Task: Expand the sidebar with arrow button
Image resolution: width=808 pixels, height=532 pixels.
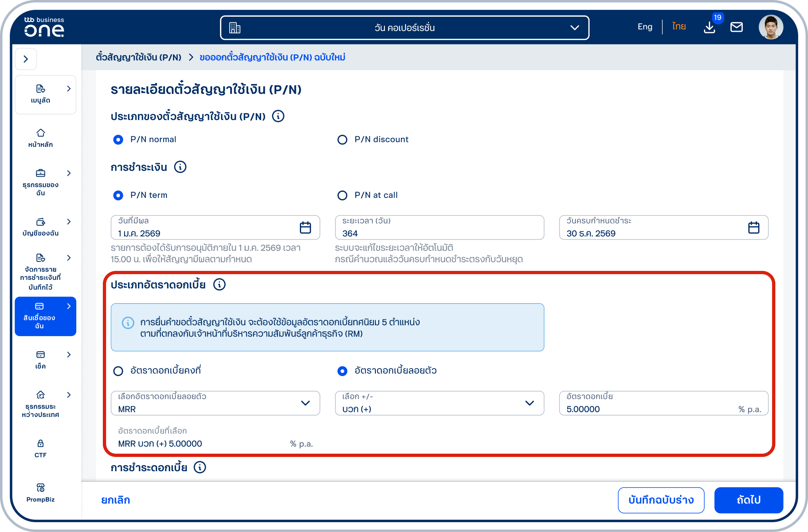Action: 26,59
